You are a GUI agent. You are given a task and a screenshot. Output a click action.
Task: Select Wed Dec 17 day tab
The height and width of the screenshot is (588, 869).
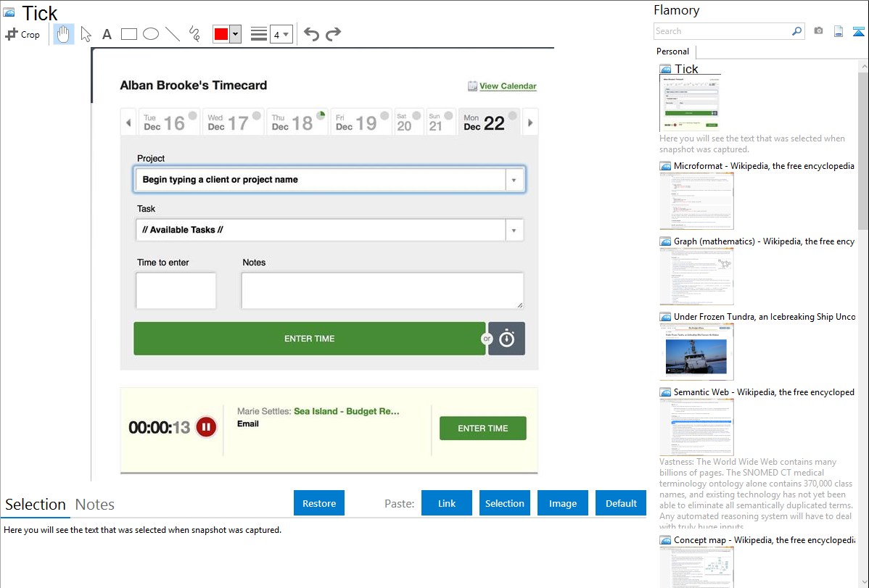233,122
